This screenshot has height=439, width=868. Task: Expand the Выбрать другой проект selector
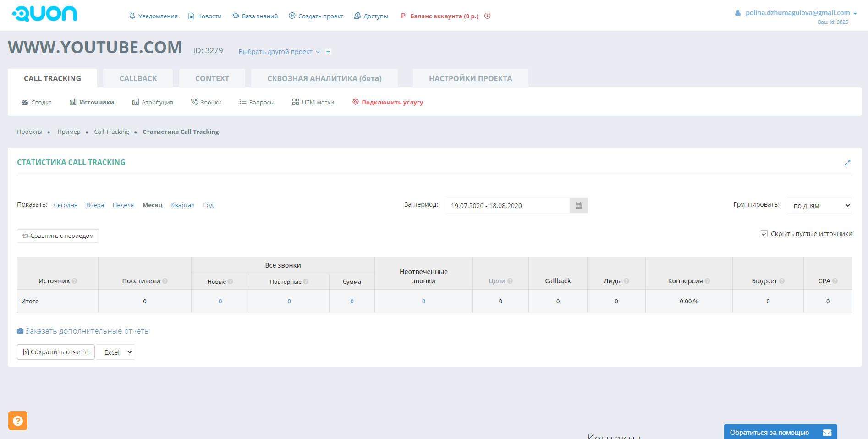tap(279, 52)
